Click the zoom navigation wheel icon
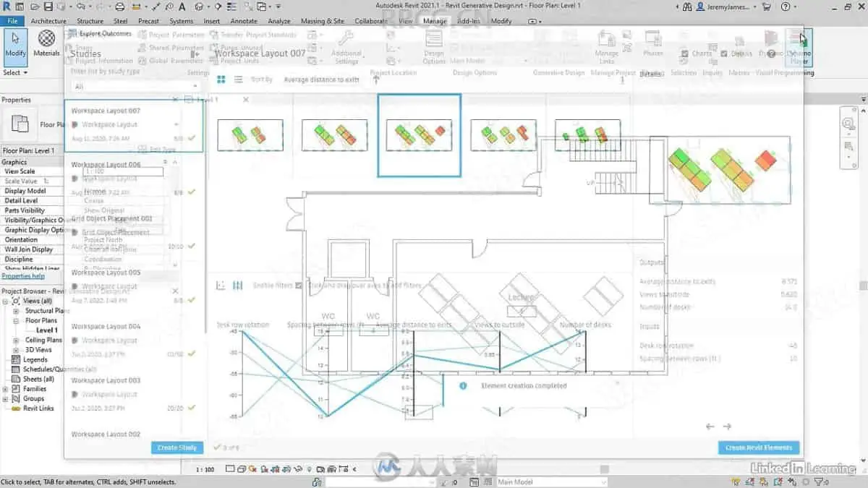868x488 pixels. [x=849, y=124]
